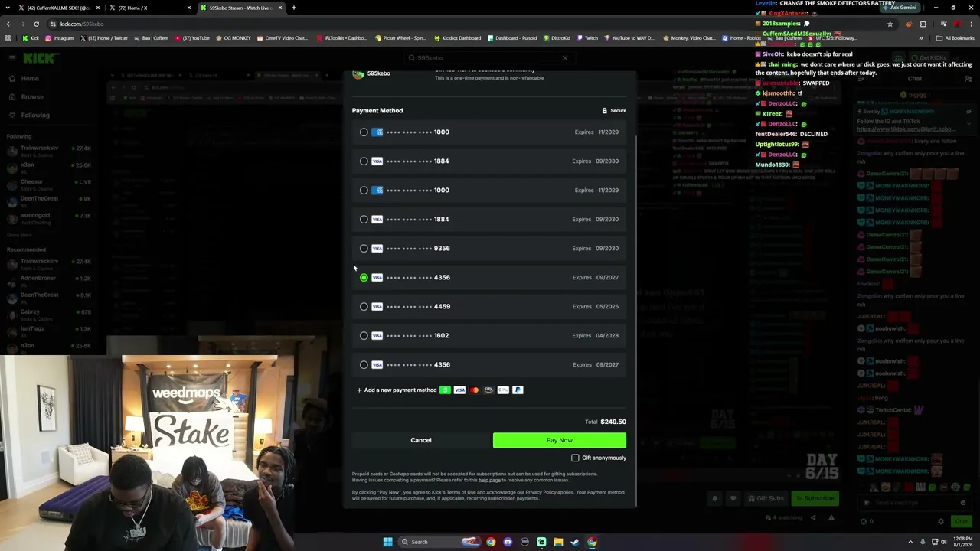This screenshot has height=551, width=980.
Task: Tick the Gift anonymously checkbox
Action: click(x=575, y=458)
